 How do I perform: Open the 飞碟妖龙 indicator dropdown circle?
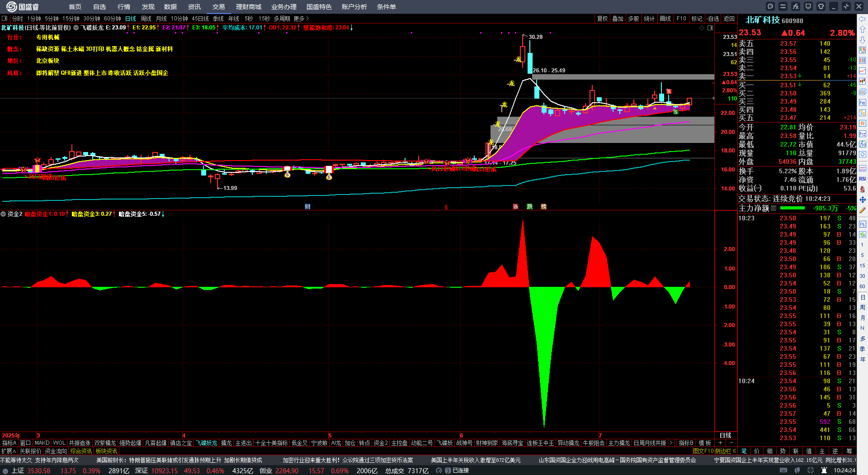(x=76, y=28)
